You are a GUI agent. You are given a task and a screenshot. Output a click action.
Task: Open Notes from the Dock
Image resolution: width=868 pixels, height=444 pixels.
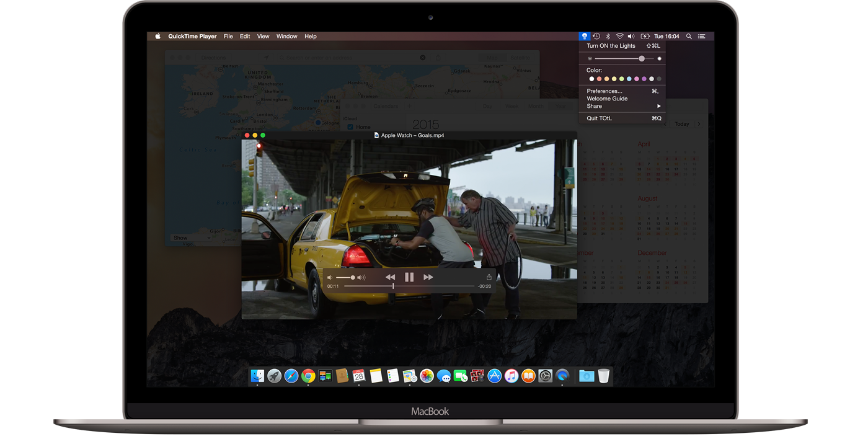point(376,376)
